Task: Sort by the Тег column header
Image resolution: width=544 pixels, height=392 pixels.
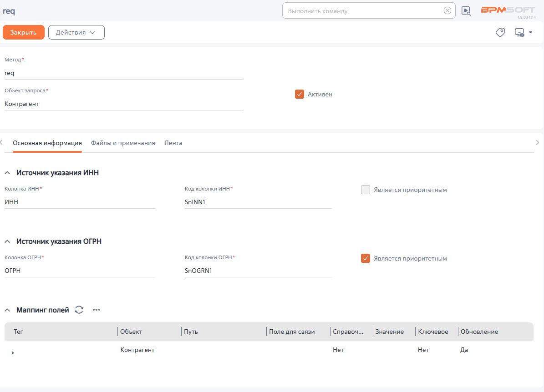Action: [x=18, y=332]
